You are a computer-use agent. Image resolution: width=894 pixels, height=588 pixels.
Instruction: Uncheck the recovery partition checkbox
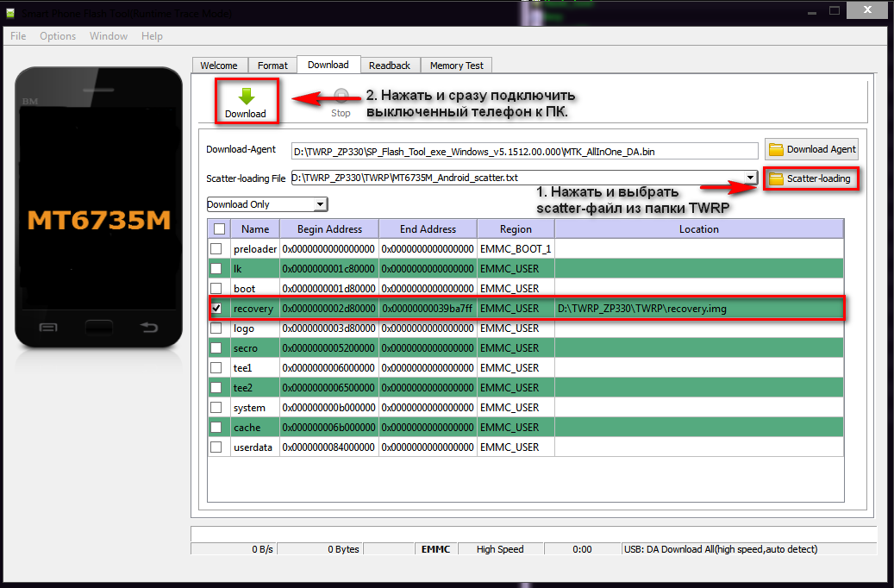click(216, 308)
